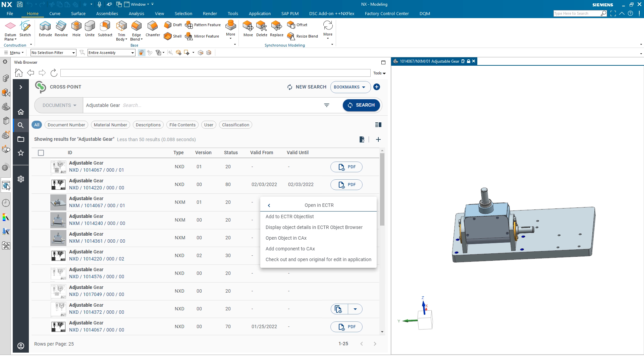Screen dimensions: 644x362
Task: Go back from Open in ECTR menu
Action: tap(269, 205)
